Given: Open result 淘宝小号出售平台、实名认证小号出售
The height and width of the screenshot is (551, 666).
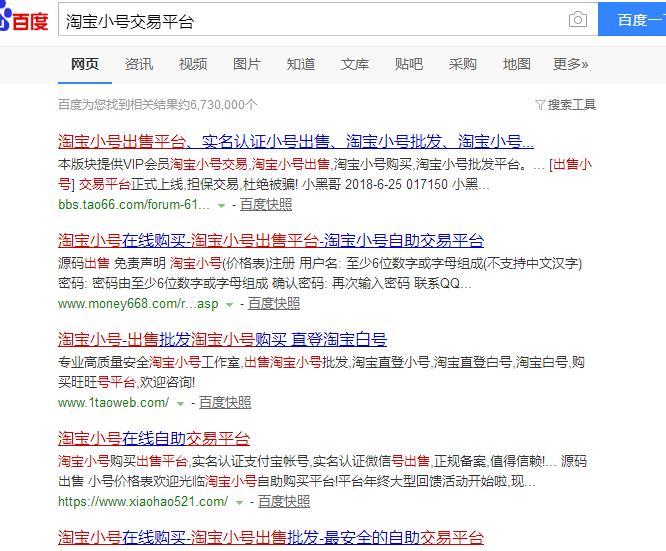Looking at the screenshot, I should click(x=296, y=141).
